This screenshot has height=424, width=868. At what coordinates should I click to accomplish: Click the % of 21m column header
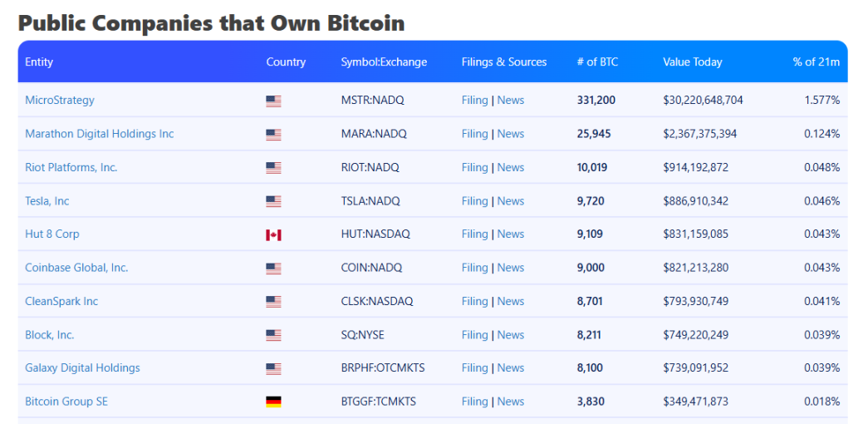(816, 62)
